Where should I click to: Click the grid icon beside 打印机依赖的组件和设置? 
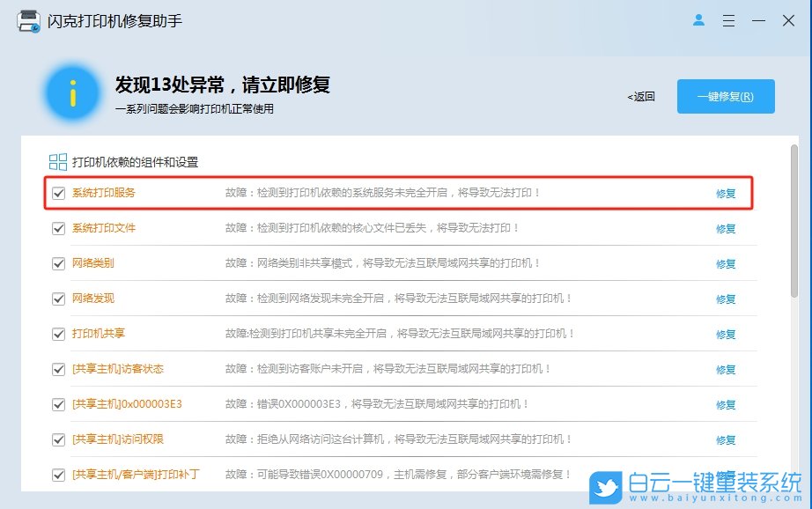[x=58, y=161]
